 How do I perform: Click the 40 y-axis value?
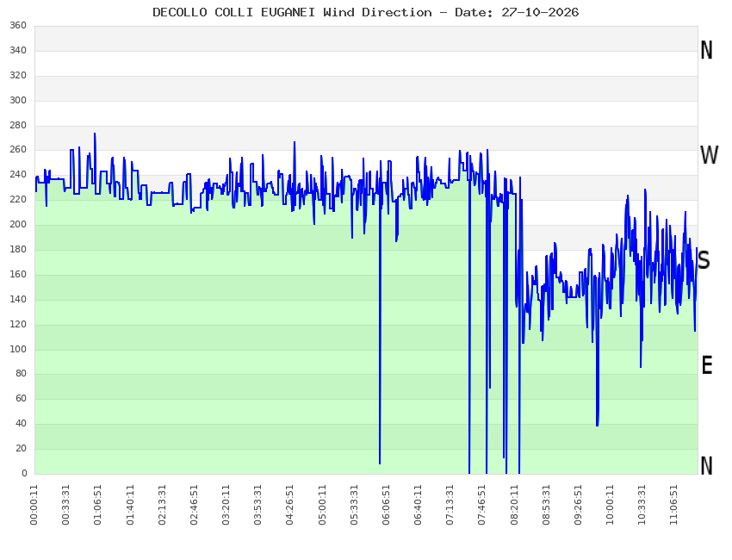pyautogui.click(x=21, y=424)
